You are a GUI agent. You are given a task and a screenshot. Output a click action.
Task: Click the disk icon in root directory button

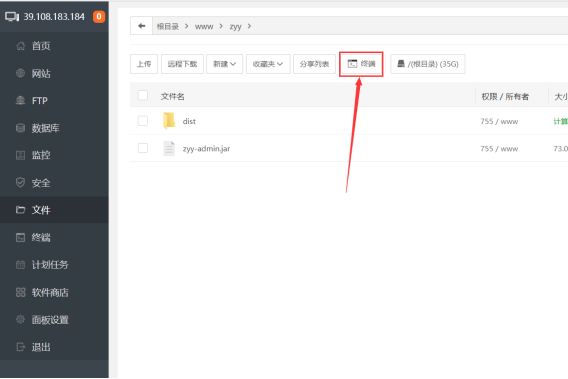coord(401,64)
